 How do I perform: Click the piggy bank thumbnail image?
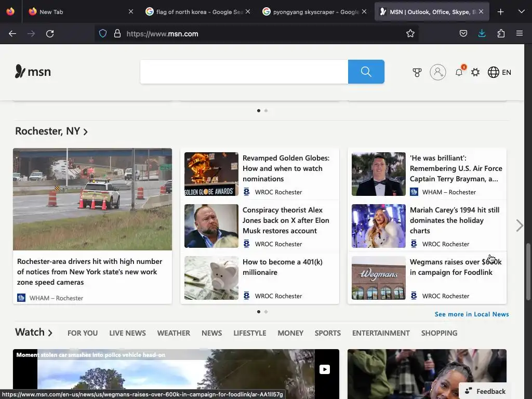(211, 278)
